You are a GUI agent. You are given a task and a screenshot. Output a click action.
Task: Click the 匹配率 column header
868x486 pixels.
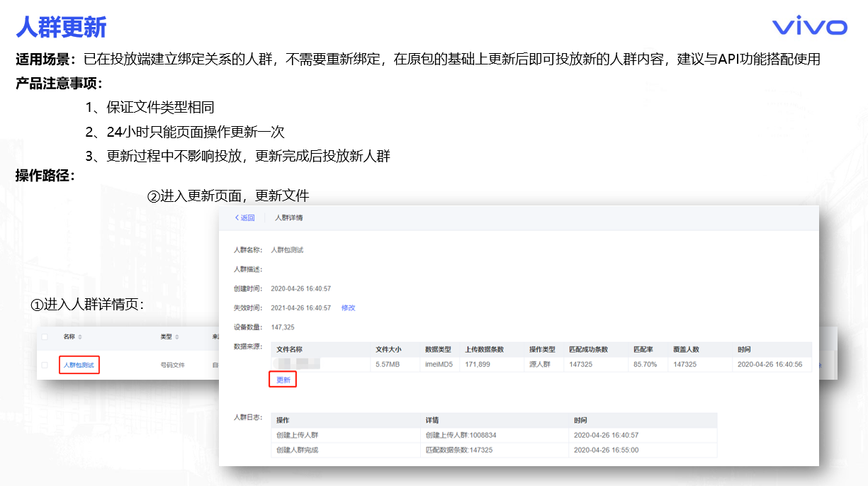[x=643, y=349]
